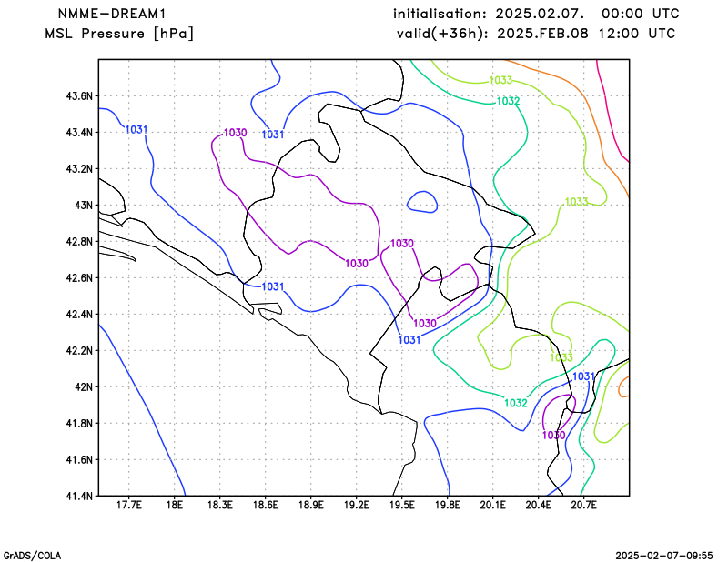
Task: Click the 20.1E longitude label
Action: (492, 506)
